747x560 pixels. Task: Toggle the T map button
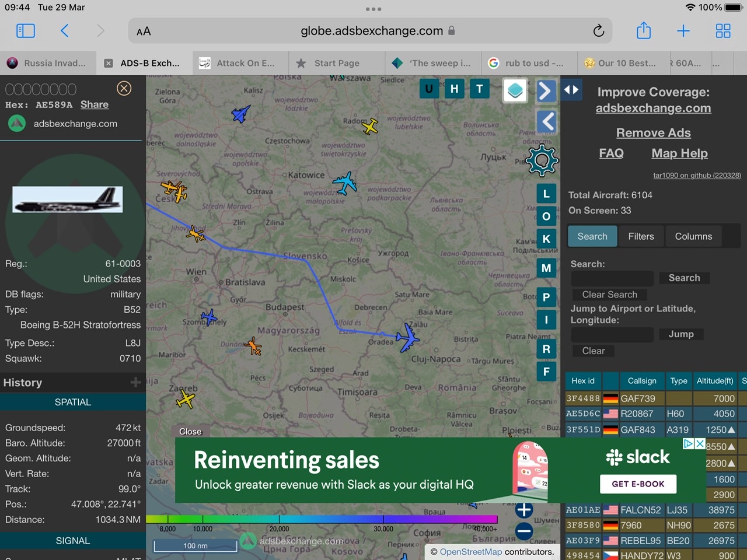(480, 89)
